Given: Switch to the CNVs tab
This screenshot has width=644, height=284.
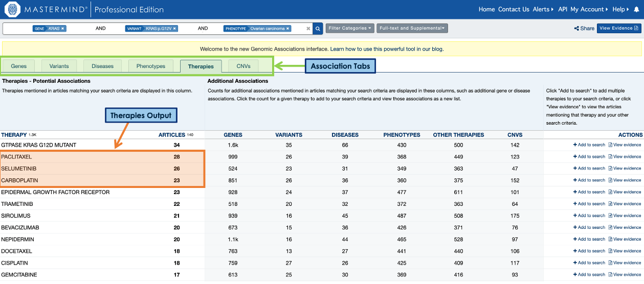Looking at the screenshot, I should pyautogui.click(x=243, y=66).
